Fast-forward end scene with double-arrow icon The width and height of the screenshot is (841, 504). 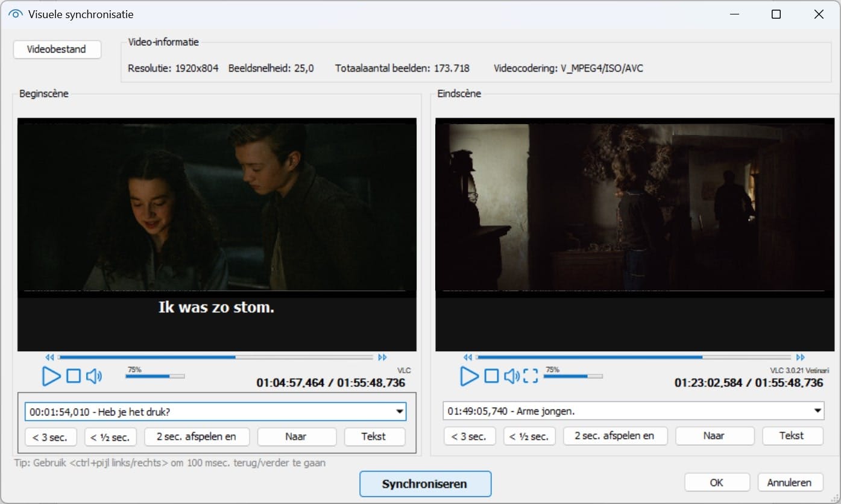point(801,358)
